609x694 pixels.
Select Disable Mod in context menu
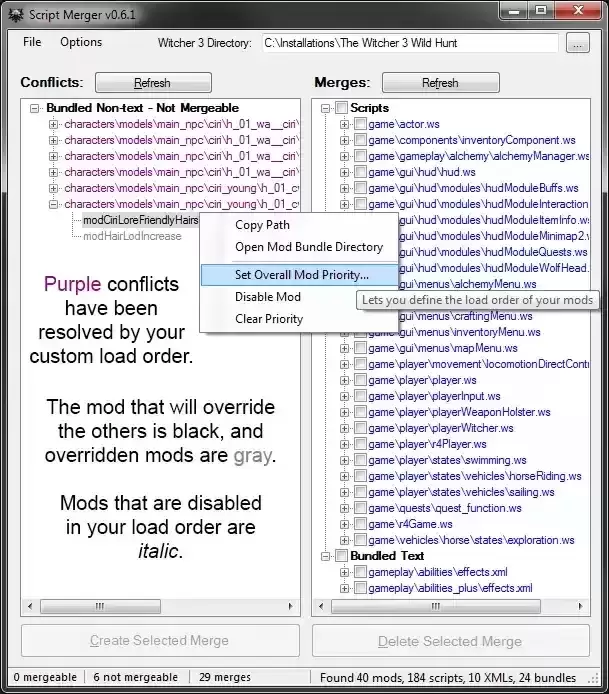click(267, 297)
